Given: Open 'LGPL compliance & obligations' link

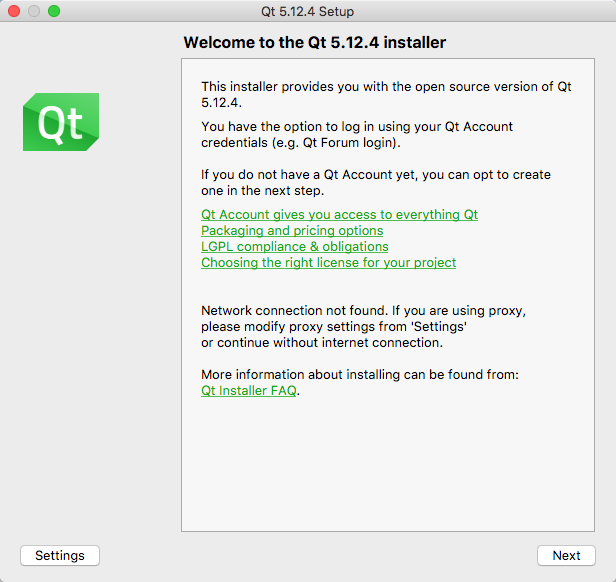Looking at the screenshot, I should [295, 247].
